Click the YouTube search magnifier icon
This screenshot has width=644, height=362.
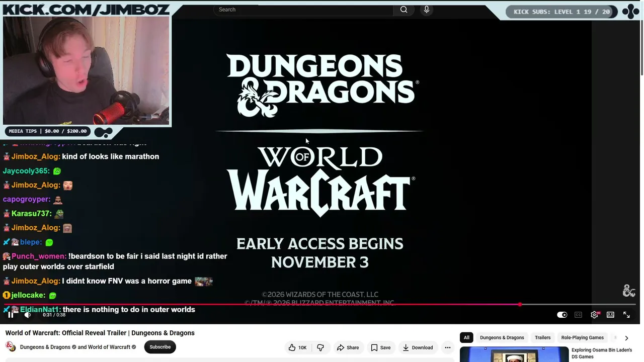(x=404, y=10)
